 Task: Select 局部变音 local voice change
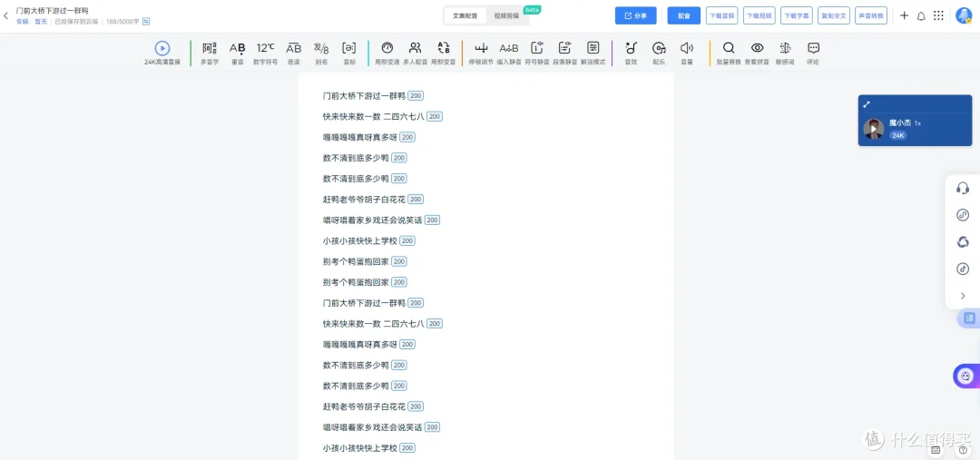443,54
